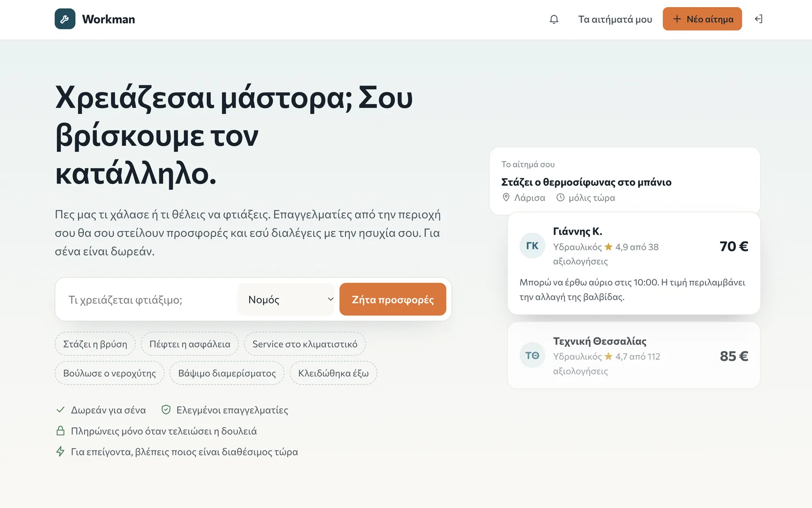Select the Πέφτει η ασφάλεια chip
This screenshot has height=508, width=812.
(190, 344)
